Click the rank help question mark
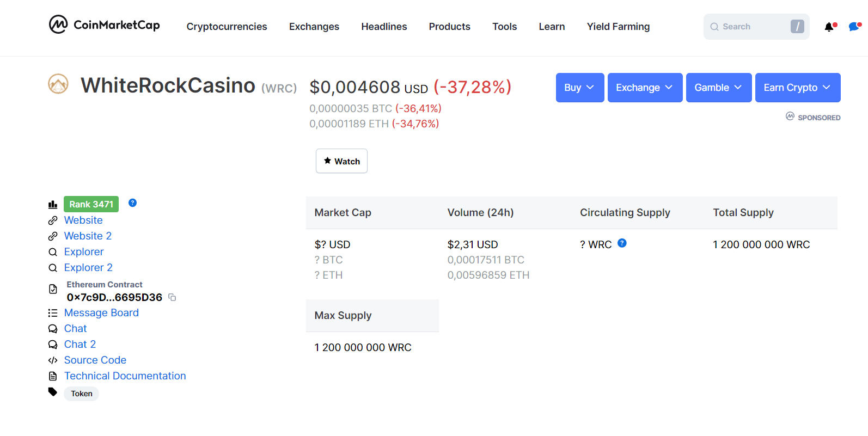868x436 pixels. pyautogui.click(x=132, y=203)
